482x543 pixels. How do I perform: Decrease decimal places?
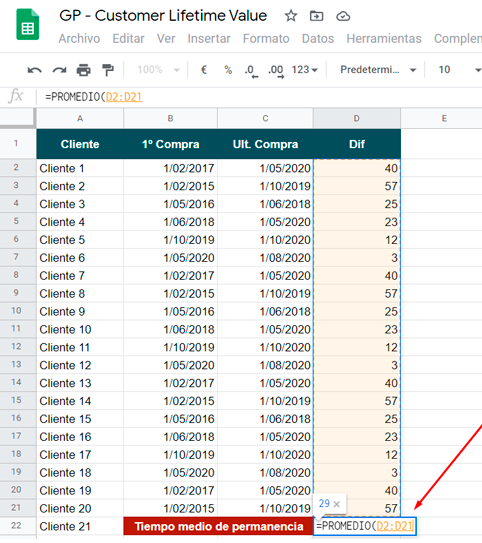(251, 71)
